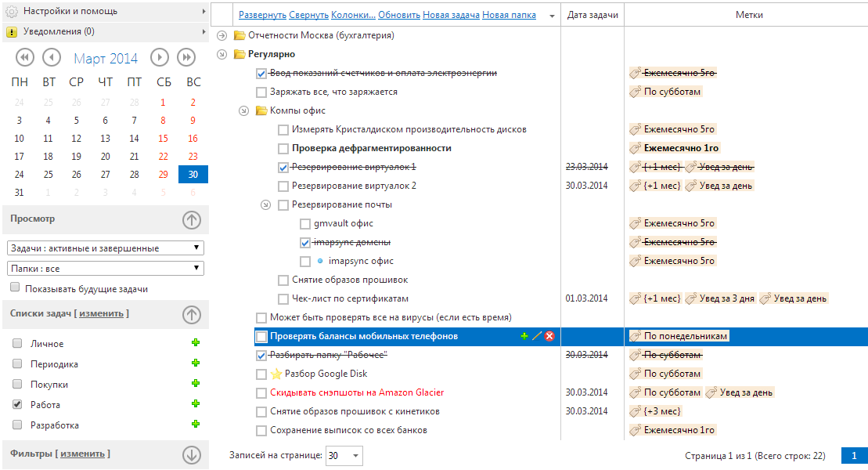868x470 pixels.
Task: Add task to Разработка list plus
Action: click(196, 424)
